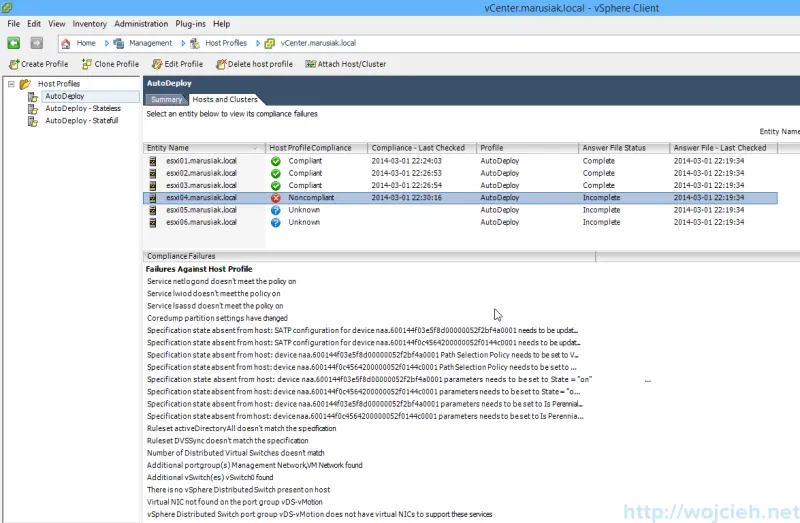Click Create Profile button label
800x523 pixels.
pos(44,64)
